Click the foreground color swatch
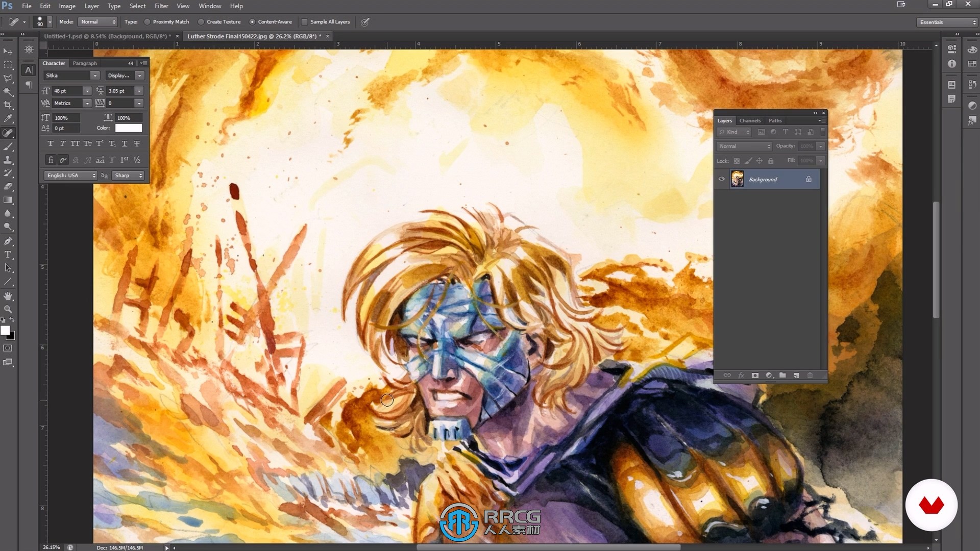This screenshot has width=980, height=551. [6, 330]
